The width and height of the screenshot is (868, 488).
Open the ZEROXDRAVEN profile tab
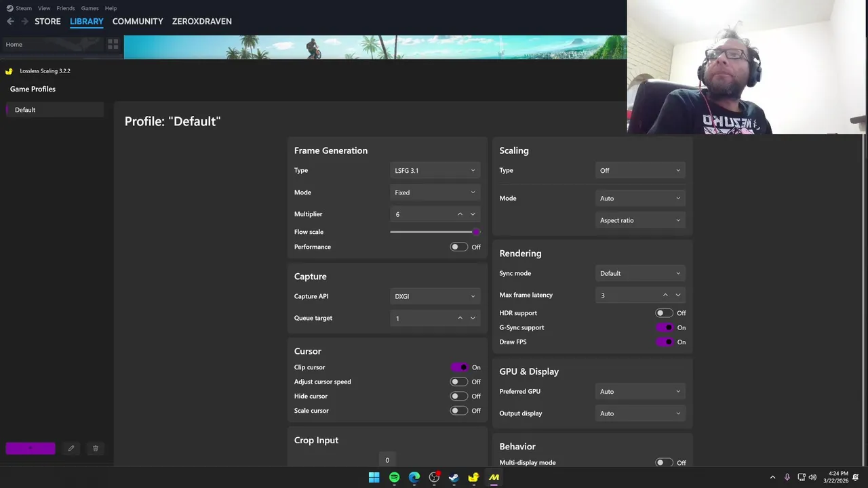coord(202,21)
